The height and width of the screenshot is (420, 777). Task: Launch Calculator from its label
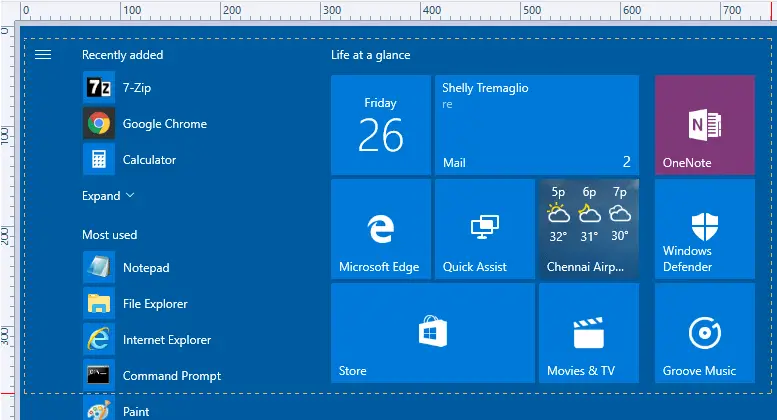tap(149, 159)
